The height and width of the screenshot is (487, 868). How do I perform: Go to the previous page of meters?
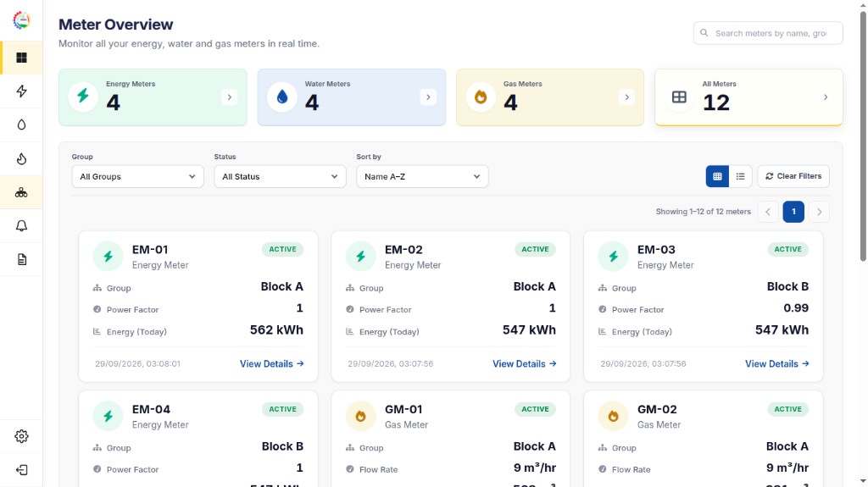click(768, 212)
